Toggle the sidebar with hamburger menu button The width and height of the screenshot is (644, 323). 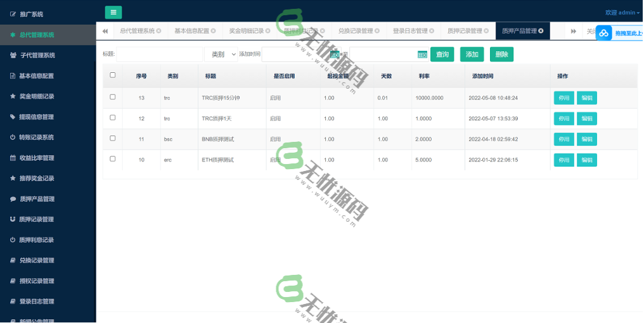click(113, 12)
